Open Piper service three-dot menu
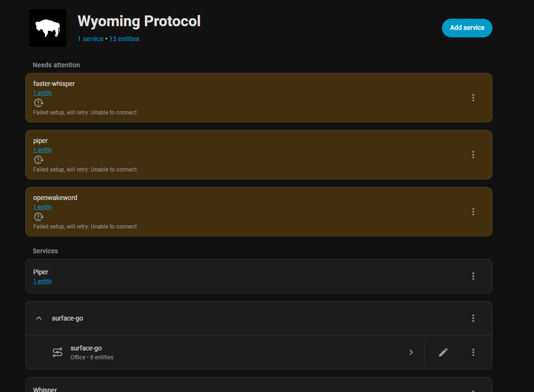The image size is (534, 392). [x=473, y=276]
